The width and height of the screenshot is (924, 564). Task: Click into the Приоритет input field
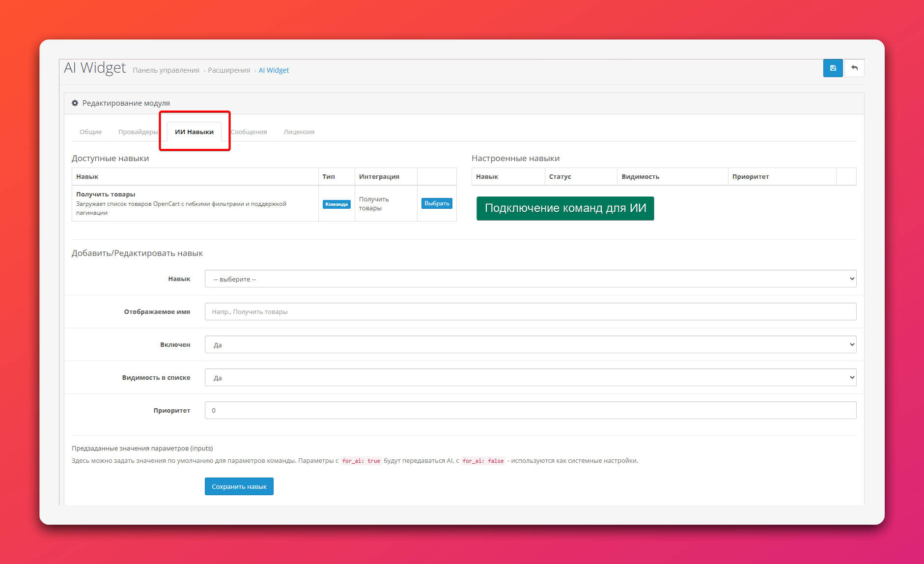coord(530,411)
